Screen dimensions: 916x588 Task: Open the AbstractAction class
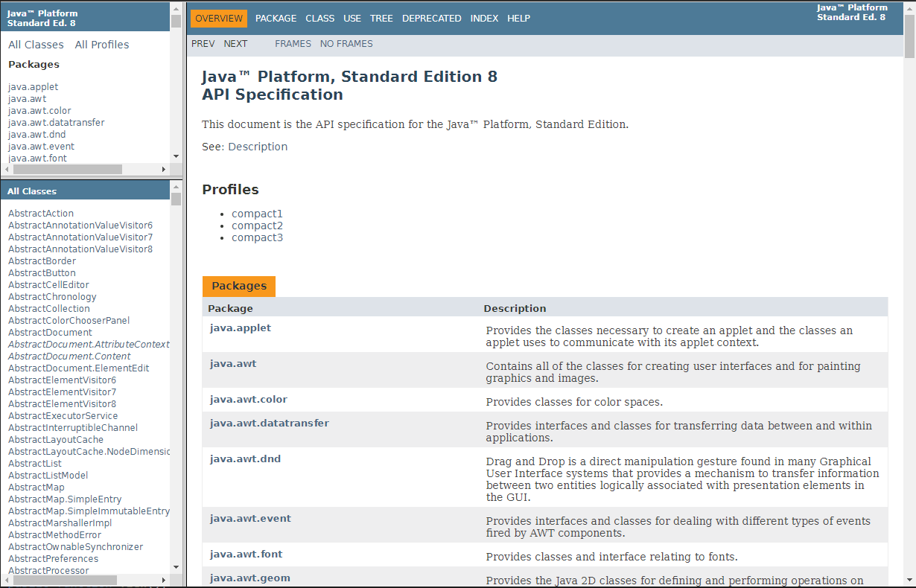[41, 214]
